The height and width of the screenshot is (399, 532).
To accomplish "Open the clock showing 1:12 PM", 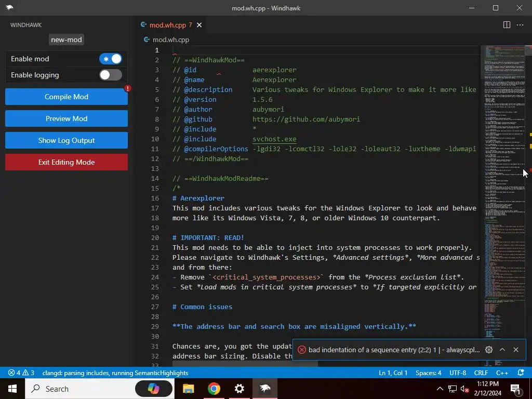I will pyautogui.click(x=487, y=389).
